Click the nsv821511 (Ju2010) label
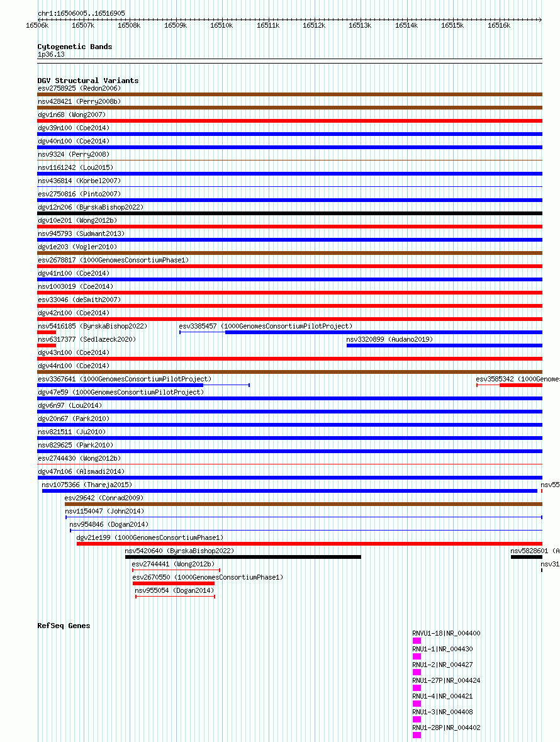 click(x=72, y=432)
